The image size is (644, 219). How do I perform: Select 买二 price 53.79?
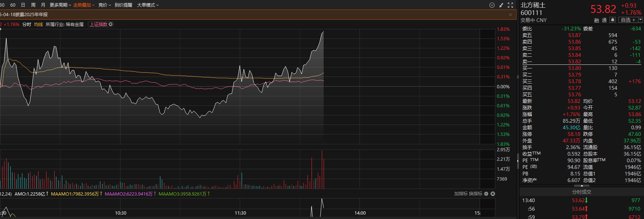(x=574, y=75)
